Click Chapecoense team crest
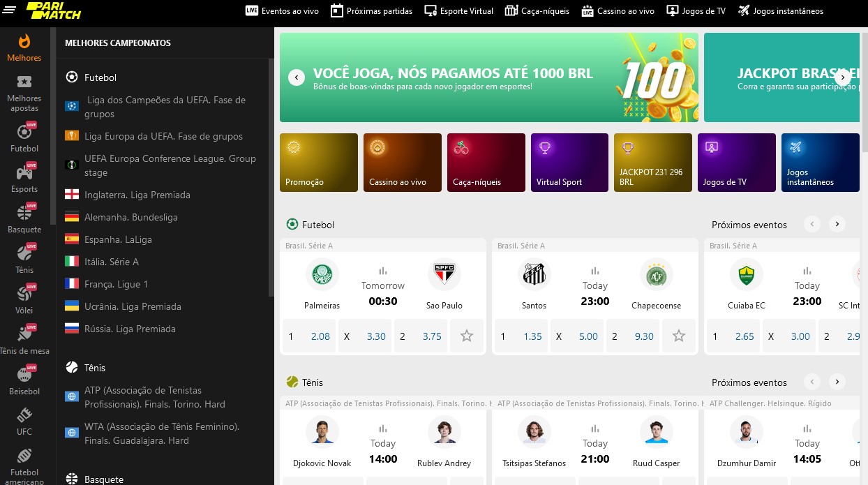This screenshot has height=485, width=868. coord(657,275)
